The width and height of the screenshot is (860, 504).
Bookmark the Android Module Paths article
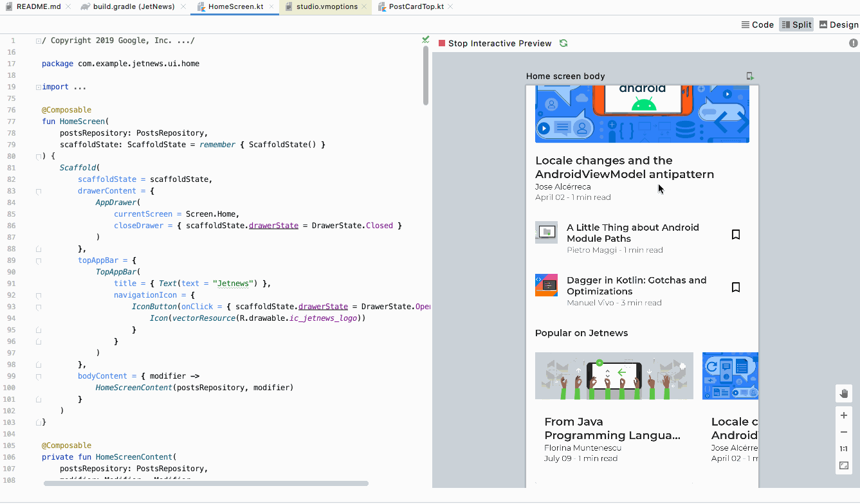(736, 235)
